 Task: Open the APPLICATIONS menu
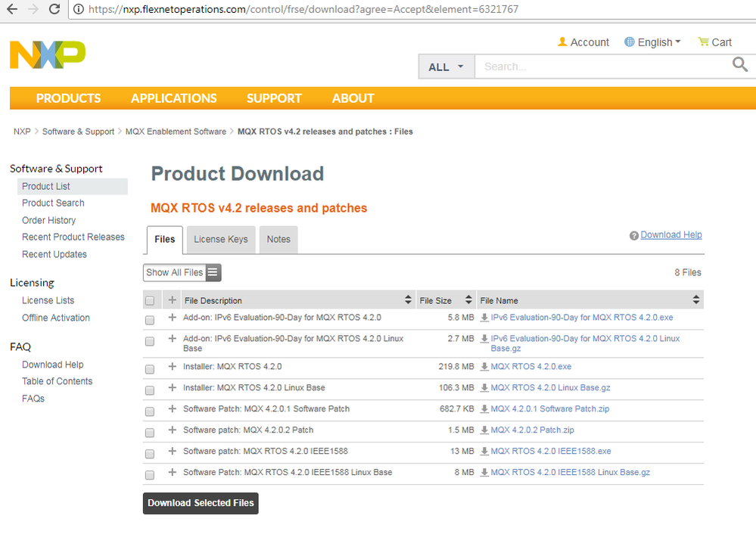pyautogui.click(x=173, y=98)
